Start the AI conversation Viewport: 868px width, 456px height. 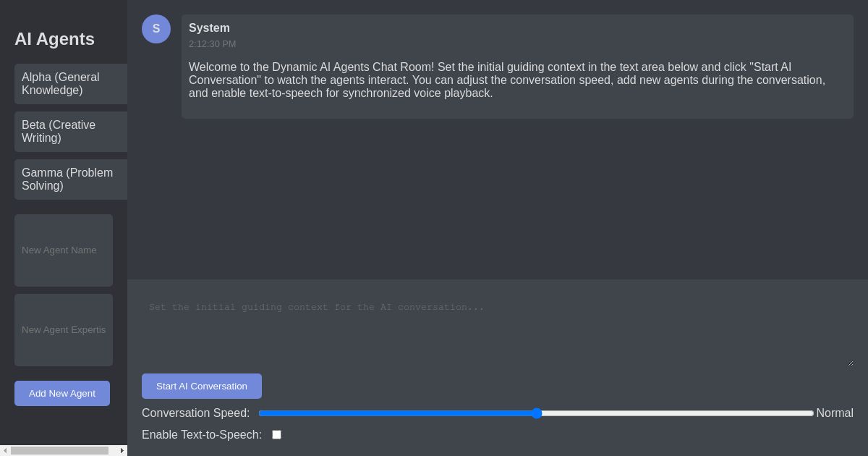click(202, 386)
